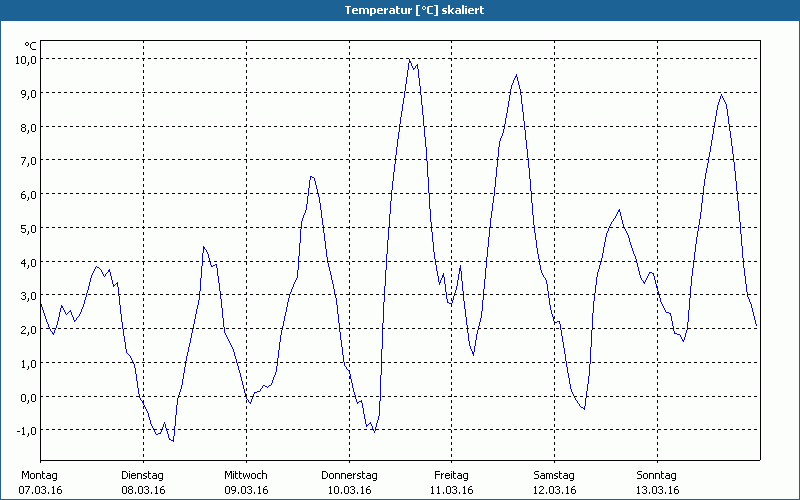Click the Dienstag day label

[x=142, y=475]
